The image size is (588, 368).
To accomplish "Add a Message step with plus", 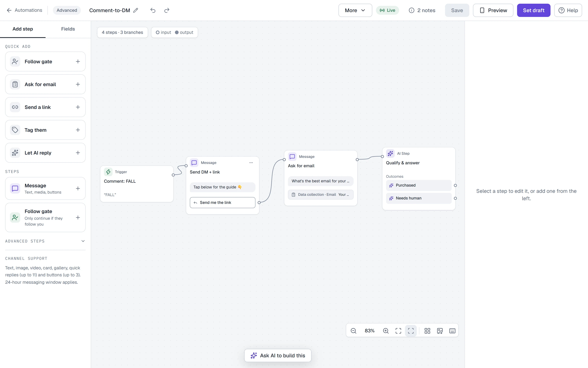I will [x=78, y=188].
